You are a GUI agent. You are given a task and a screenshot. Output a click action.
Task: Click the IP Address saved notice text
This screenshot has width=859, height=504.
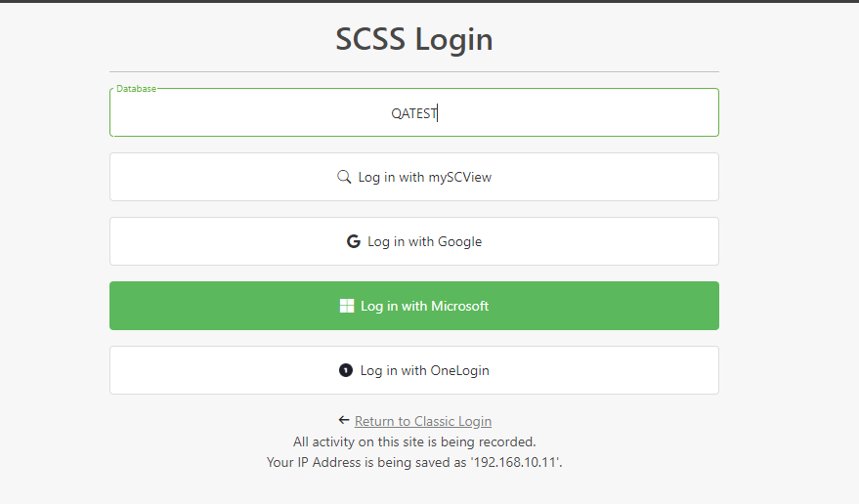tap(414, 462)
